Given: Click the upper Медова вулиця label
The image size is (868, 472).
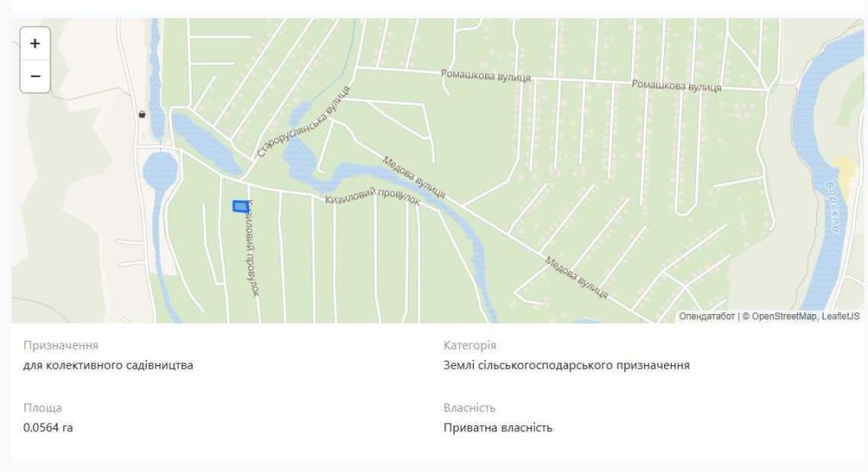Looking at the screenshot, I should coord(413,177).
